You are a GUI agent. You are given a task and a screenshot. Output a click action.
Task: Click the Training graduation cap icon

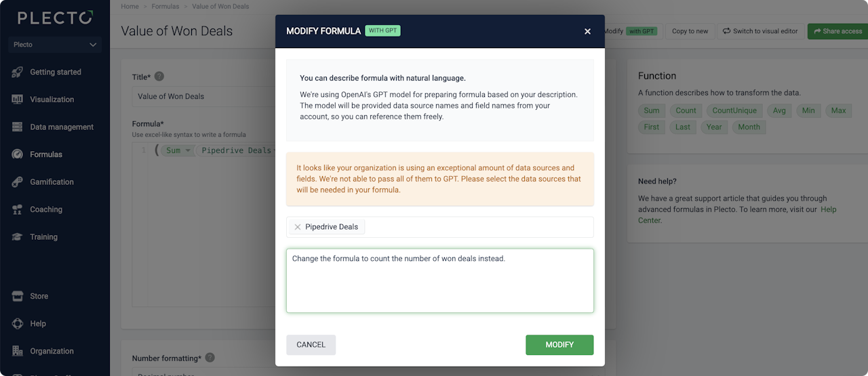coord(18,237)
